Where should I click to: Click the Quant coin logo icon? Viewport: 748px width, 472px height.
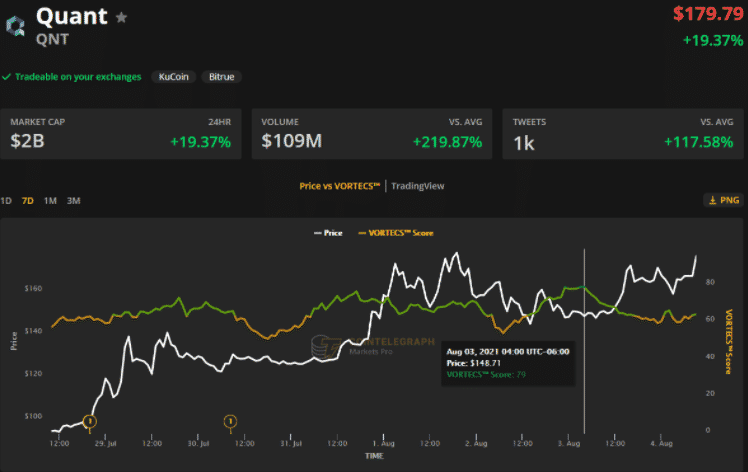click(x=16, y=27)
